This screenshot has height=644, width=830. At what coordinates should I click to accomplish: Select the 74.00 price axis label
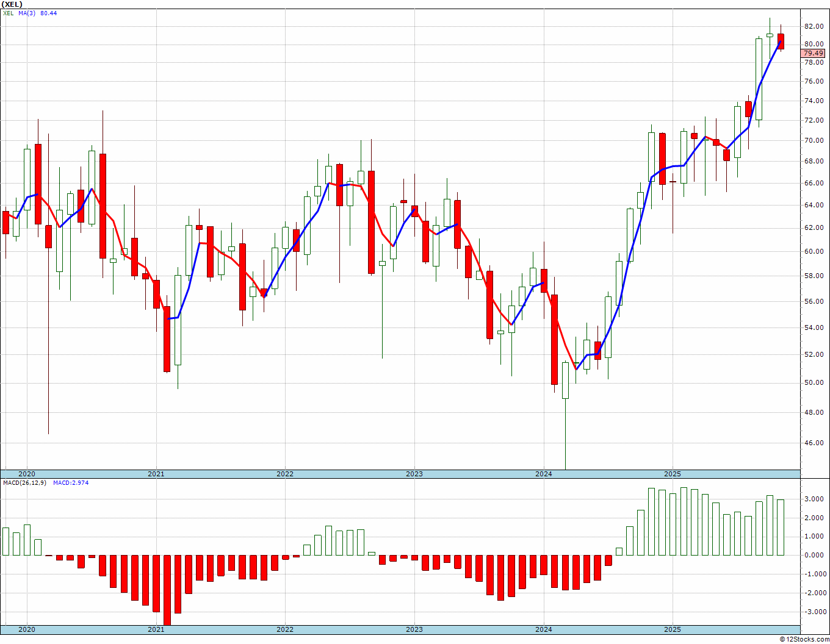pyautogui.click(x=814, y=101)
